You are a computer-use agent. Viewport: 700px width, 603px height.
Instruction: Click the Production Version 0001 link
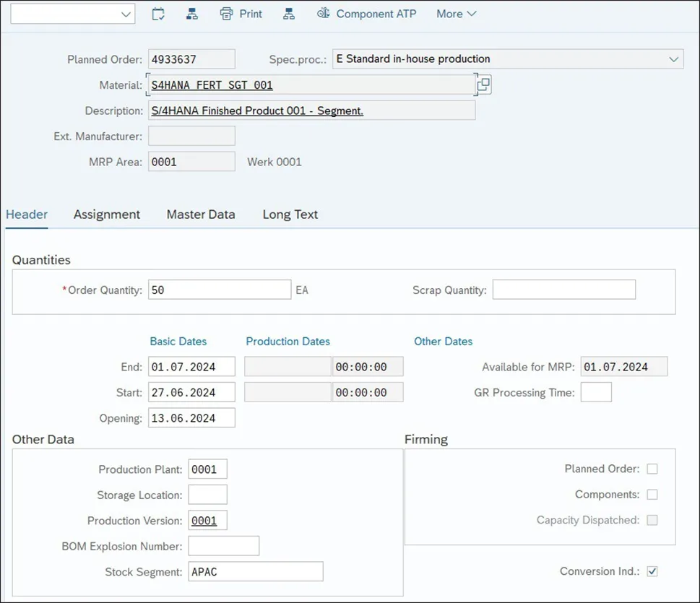coord(204,521)
